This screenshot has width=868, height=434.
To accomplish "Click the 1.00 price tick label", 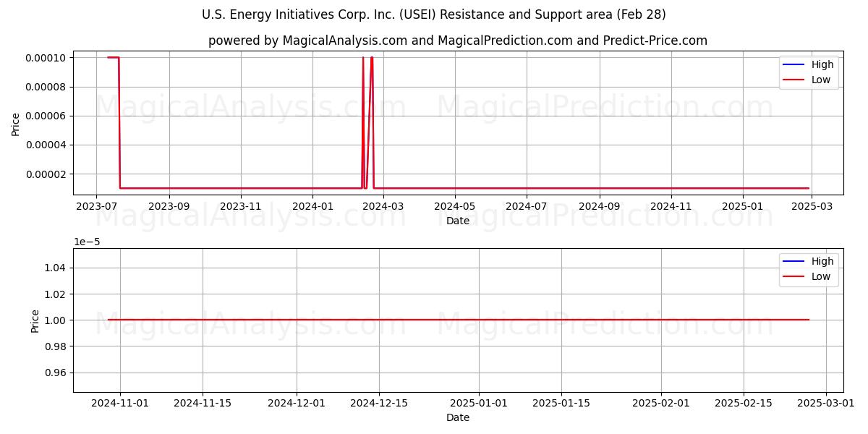I will pos(54,320).
